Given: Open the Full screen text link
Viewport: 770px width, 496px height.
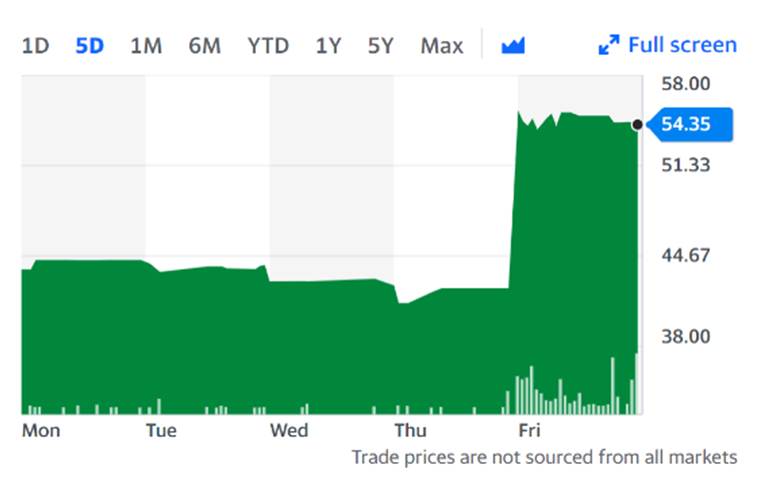Looking at the screenshot, I should click(x=682, y=45).
